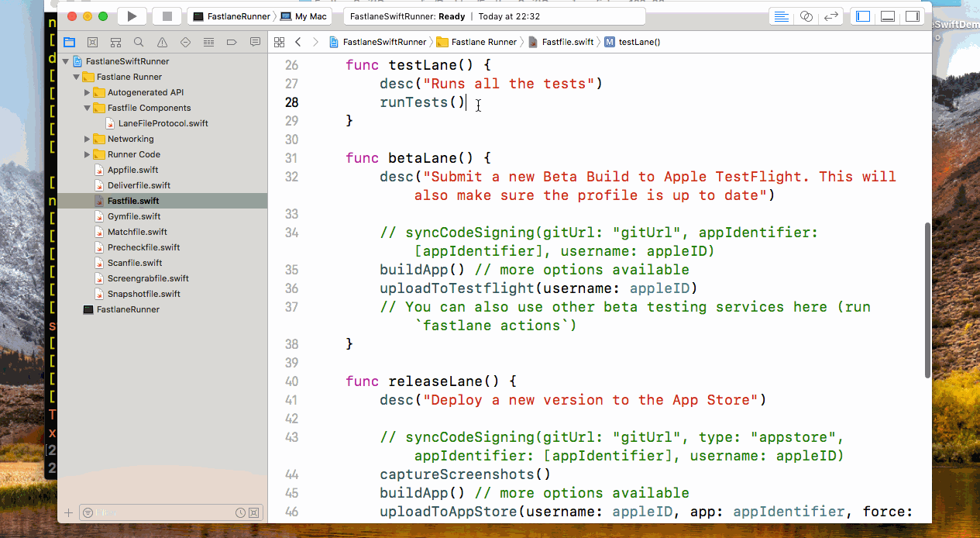Open the FastlaneRunner scheme selector

point(231,16)
